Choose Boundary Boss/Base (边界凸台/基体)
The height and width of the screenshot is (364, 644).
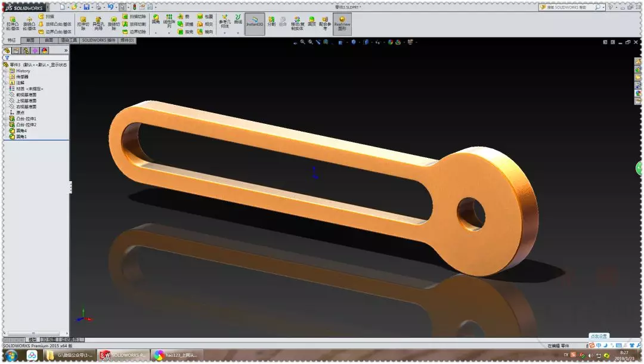click(x=55, y=32)
